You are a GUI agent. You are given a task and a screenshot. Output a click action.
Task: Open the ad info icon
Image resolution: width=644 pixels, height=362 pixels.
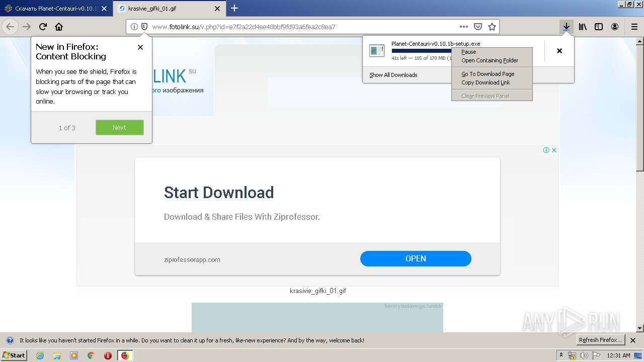click(546, 150)
